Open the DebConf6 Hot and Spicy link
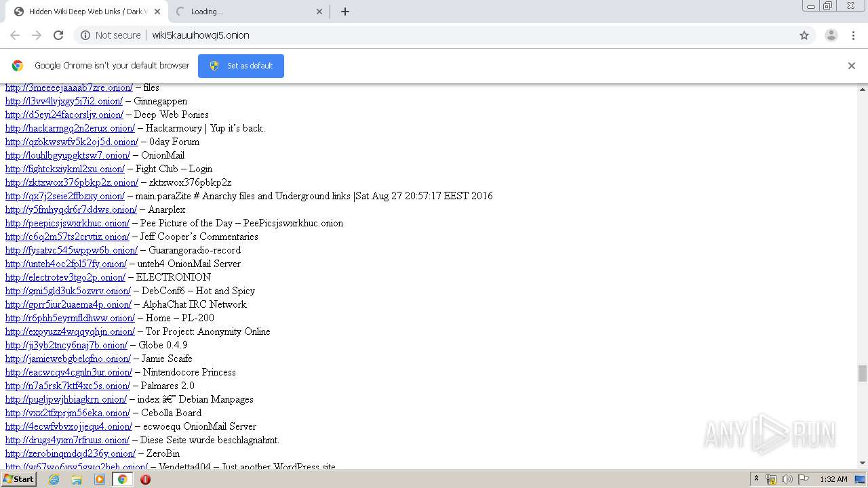This screenshot has width=868, height=488. (68, 291)
